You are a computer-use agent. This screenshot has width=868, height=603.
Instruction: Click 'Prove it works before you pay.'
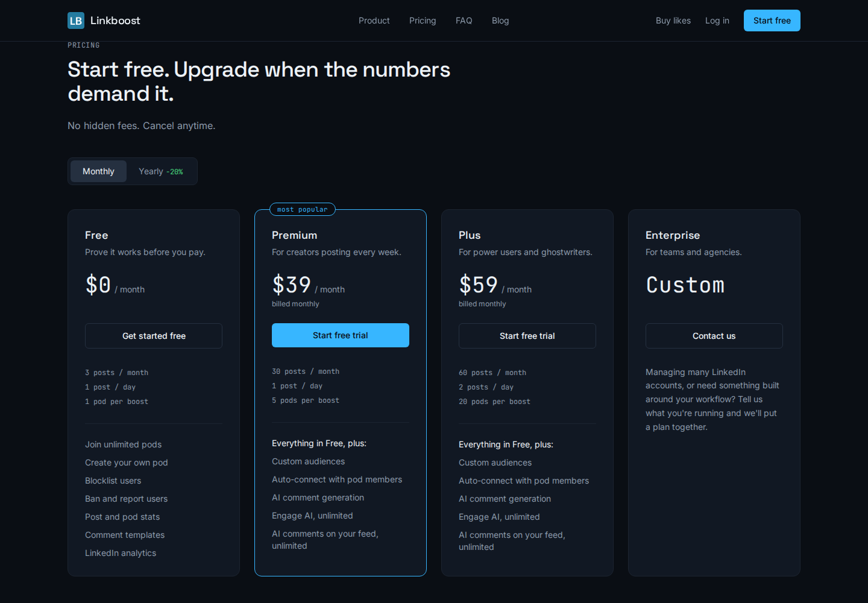pos(145,252)
